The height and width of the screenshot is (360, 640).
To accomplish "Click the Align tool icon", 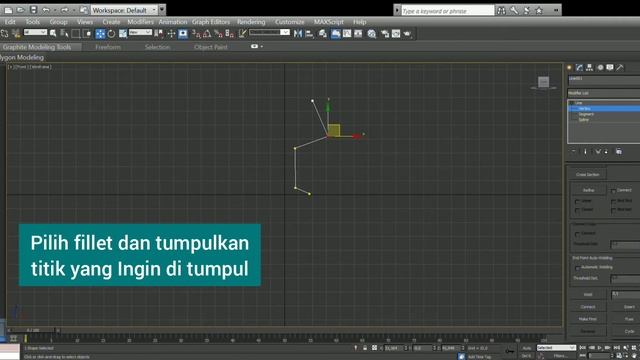I will pyautogui.click(x=309, y=34).
